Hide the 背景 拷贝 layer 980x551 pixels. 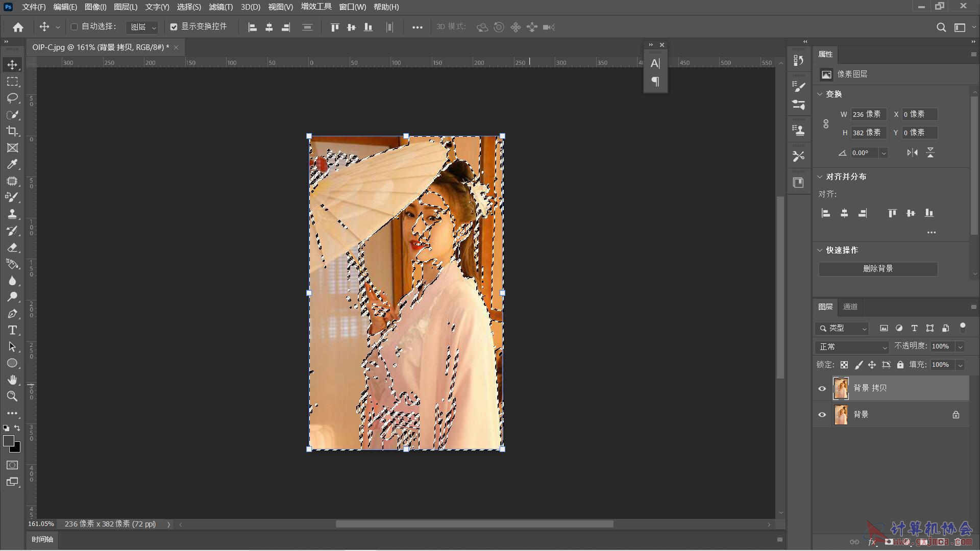click(x=822, y=388)
